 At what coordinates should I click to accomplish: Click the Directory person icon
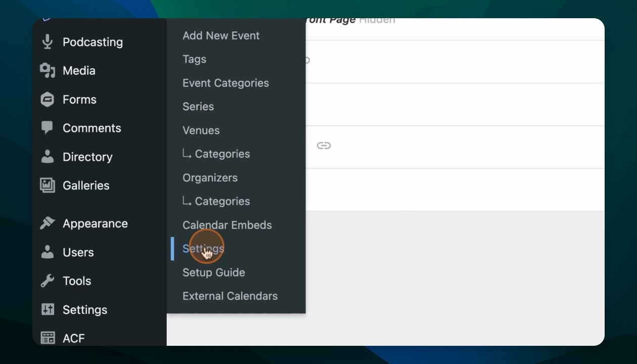(x=48, y=157)
